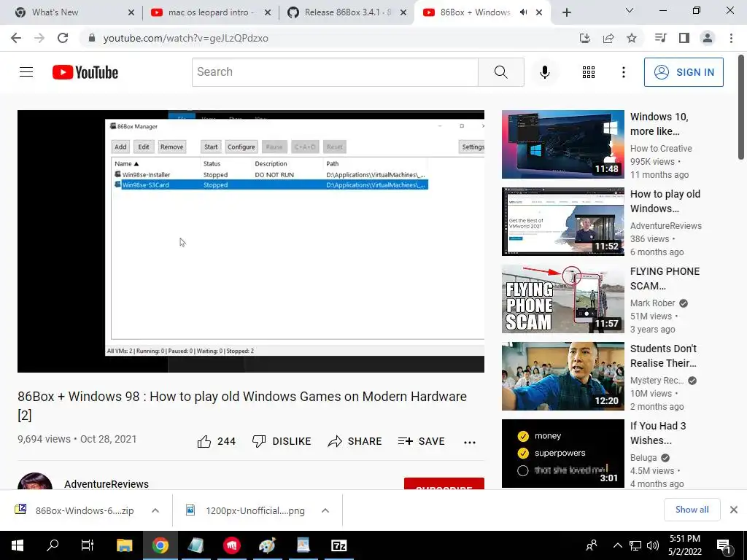Expand options for 86Box zip download
747x560 pixels.
coord(155,510)
